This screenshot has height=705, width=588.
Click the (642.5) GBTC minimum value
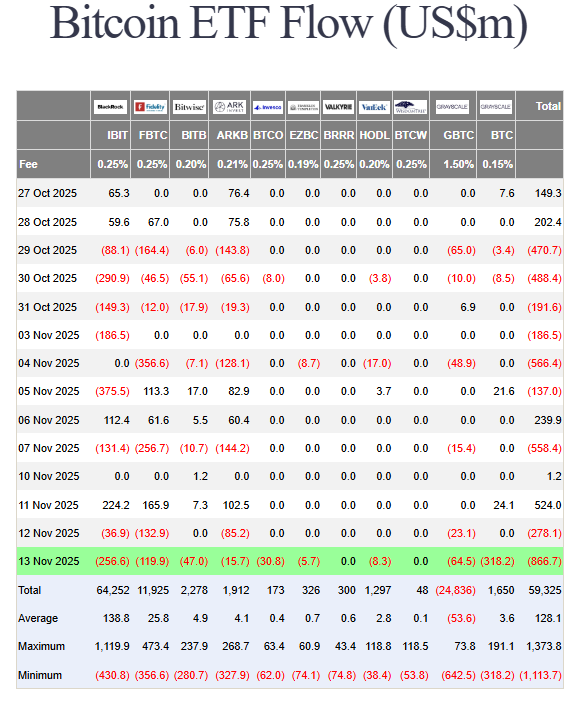459,676
